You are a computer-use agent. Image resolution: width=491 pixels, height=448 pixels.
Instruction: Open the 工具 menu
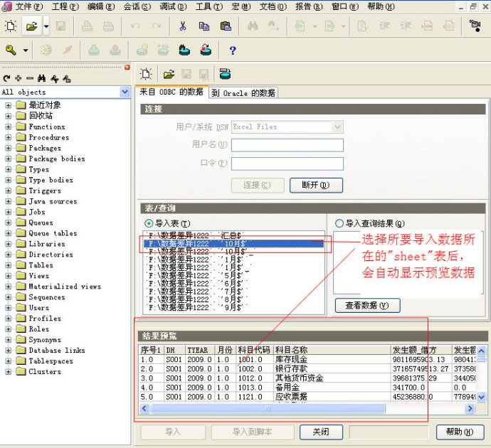pos(208,6)
